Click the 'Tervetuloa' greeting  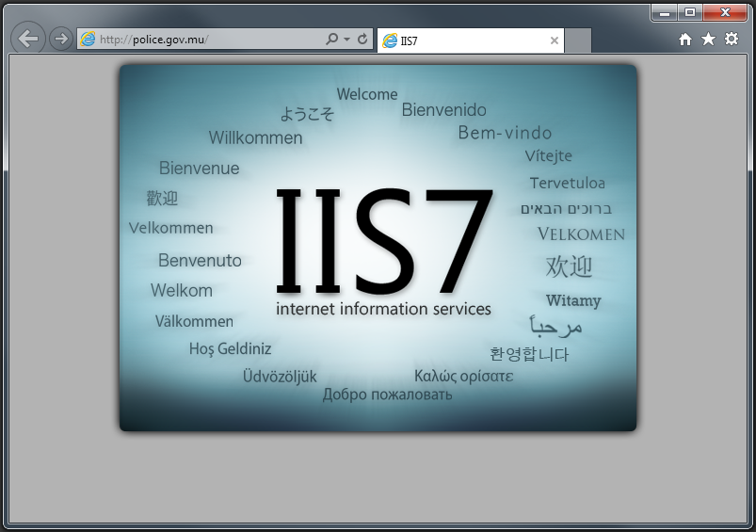[567, 184]
